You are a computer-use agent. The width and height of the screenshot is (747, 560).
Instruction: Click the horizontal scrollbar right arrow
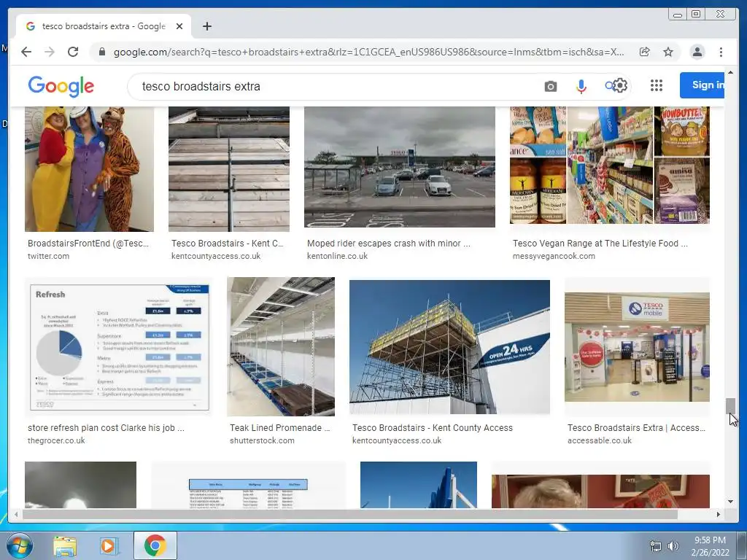click(x=719, y=514)
